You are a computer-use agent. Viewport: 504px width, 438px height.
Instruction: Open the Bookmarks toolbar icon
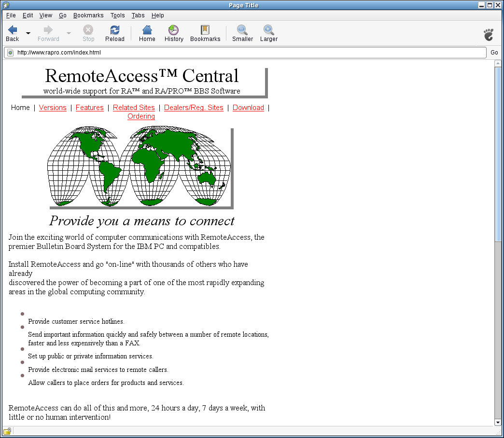(205, 30)
